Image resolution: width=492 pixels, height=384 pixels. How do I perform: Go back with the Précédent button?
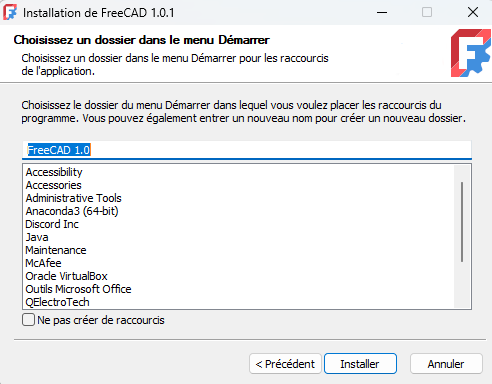coord(285,364)
